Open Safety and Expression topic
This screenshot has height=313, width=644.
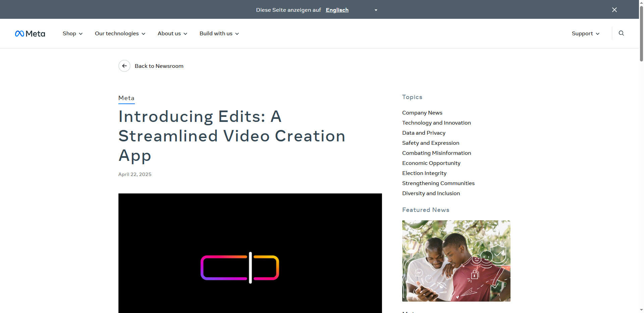(x=431, y=143)
